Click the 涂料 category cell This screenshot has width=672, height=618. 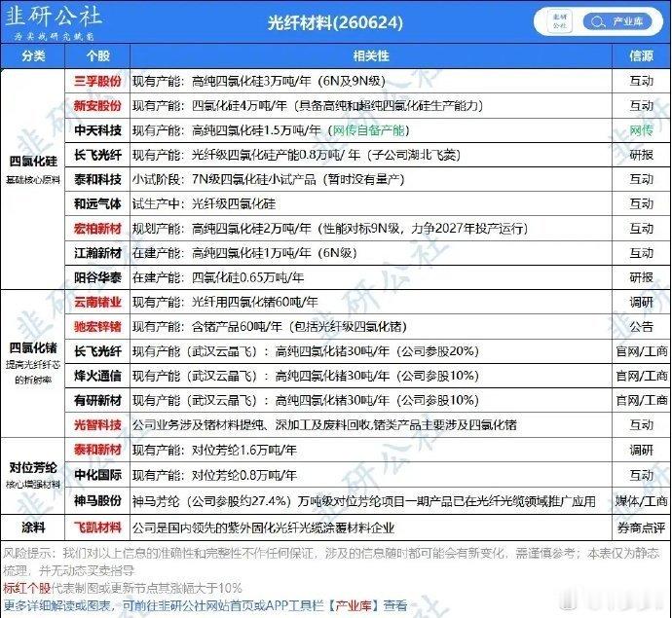point(33,527)
